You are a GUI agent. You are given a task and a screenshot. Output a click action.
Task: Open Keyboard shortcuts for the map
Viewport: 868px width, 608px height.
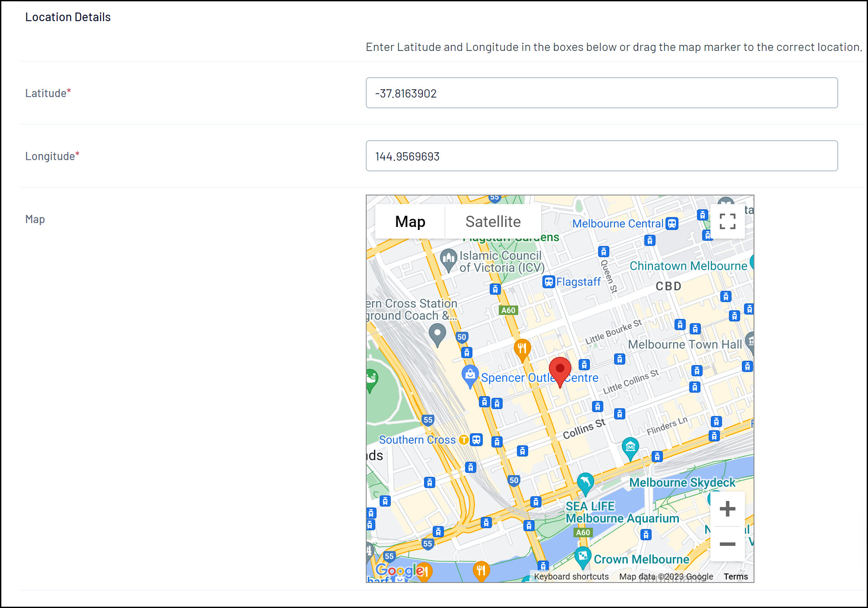click(x=571, y=576)
